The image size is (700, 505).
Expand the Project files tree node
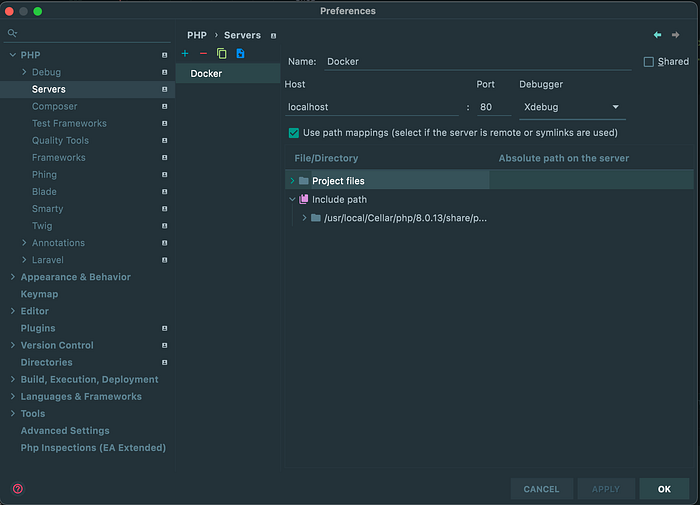(x=292, y=181)
